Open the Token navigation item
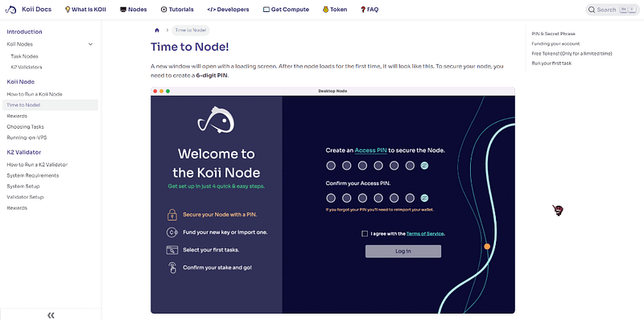644x320 pixels. coord(335,10)
